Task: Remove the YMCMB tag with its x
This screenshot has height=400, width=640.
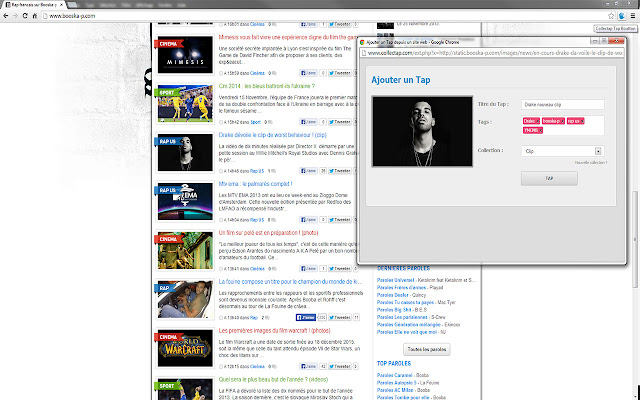Action: pos(541,130)
